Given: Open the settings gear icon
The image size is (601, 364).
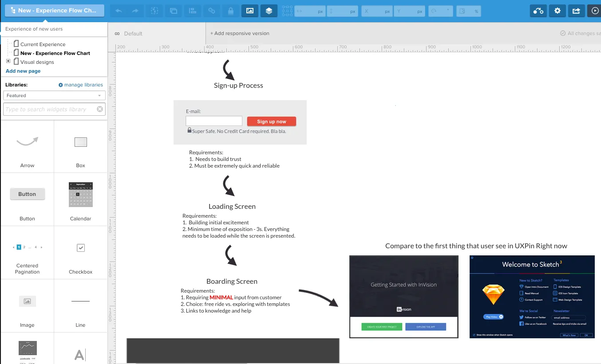Looking at the screenshot, I should (558, 11).
